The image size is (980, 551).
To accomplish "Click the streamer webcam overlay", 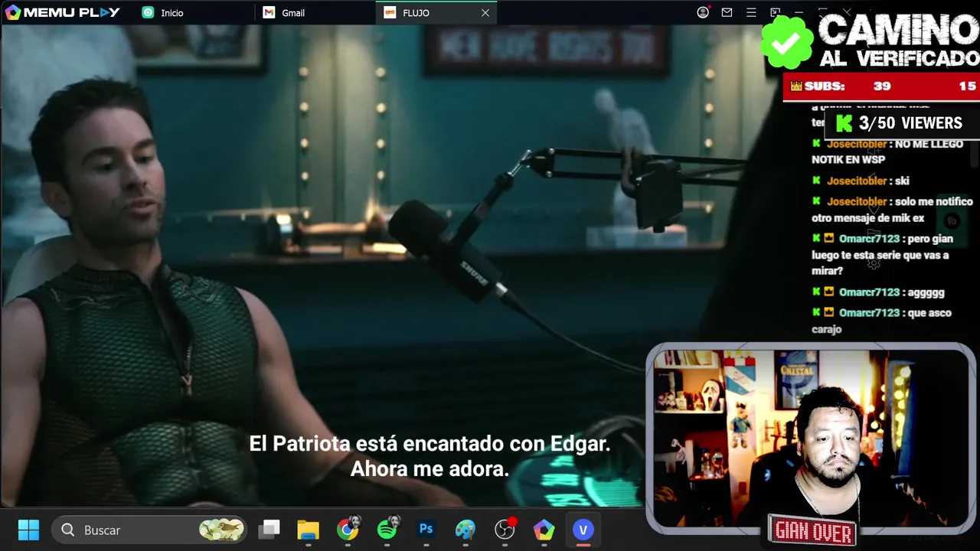I will (x=810, y=438).
